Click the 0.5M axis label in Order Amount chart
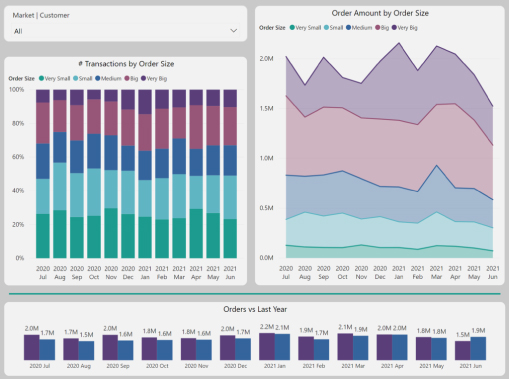 [266, 208]
